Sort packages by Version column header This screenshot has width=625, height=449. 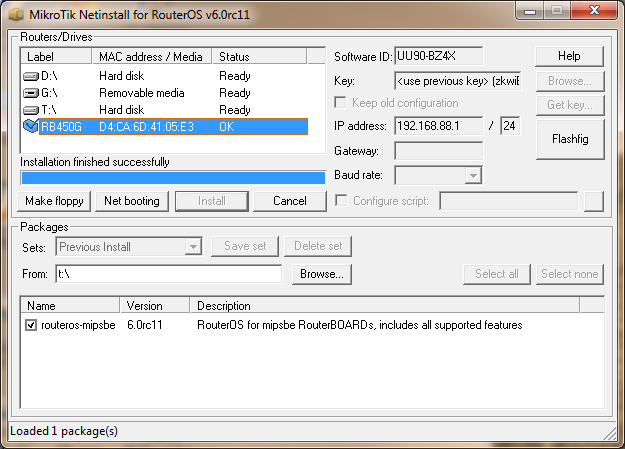coord(155,305)
